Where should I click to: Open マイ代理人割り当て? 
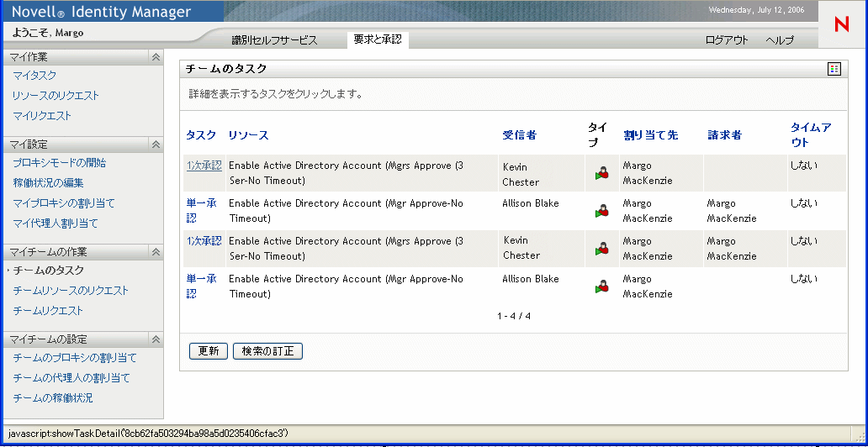pyautogui.click(x=56, y=224)
